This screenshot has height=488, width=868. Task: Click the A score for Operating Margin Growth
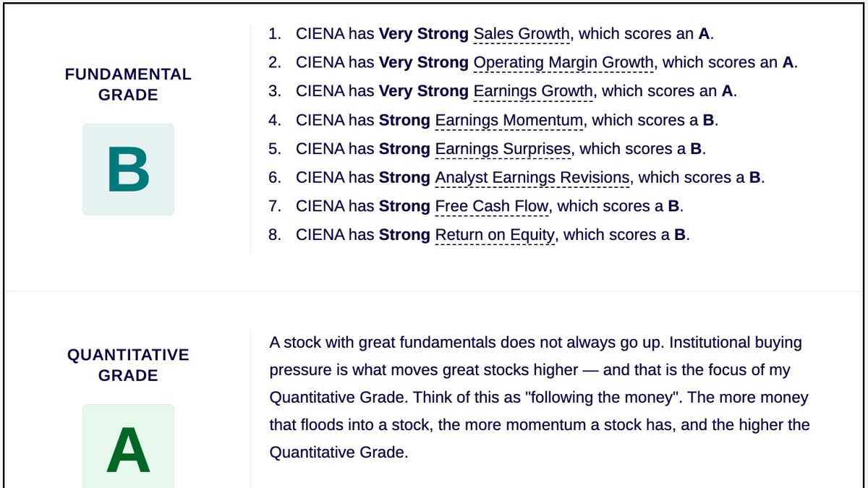(788, 63)
